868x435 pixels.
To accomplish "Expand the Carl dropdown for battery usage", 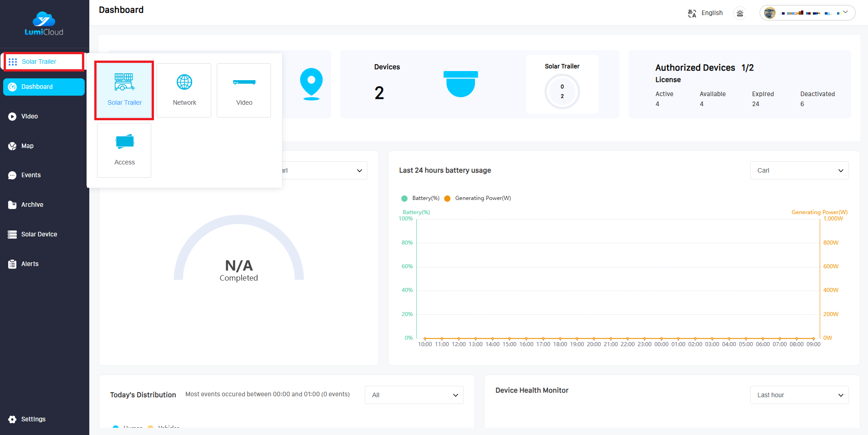I will coord(799,170).
